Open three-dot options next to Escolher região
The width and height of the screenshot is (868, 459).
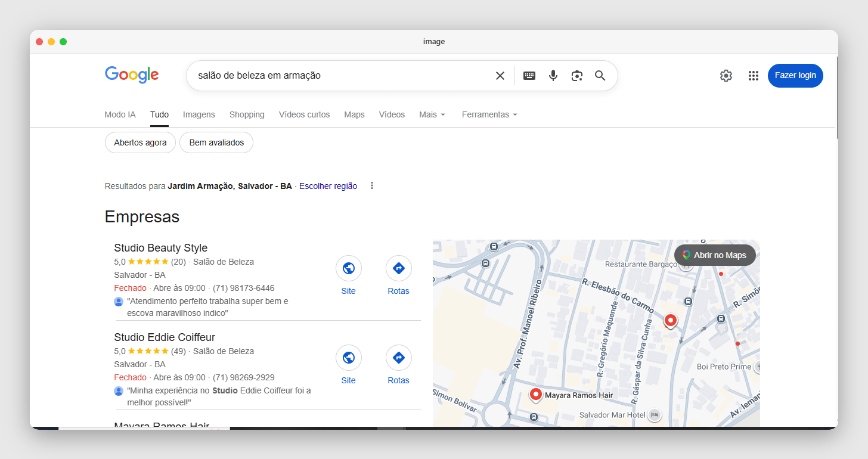point(372,186)
